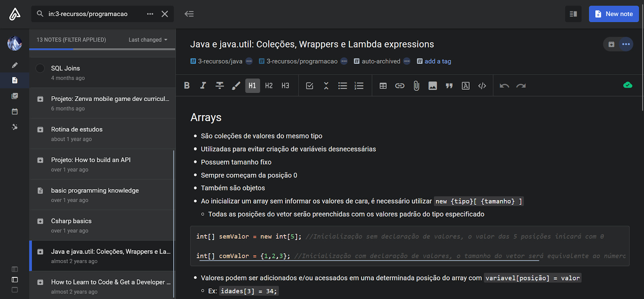Apply H2 heading style
Image resolution: width=644 pixels, height=299 pixels.
(269, 85)
